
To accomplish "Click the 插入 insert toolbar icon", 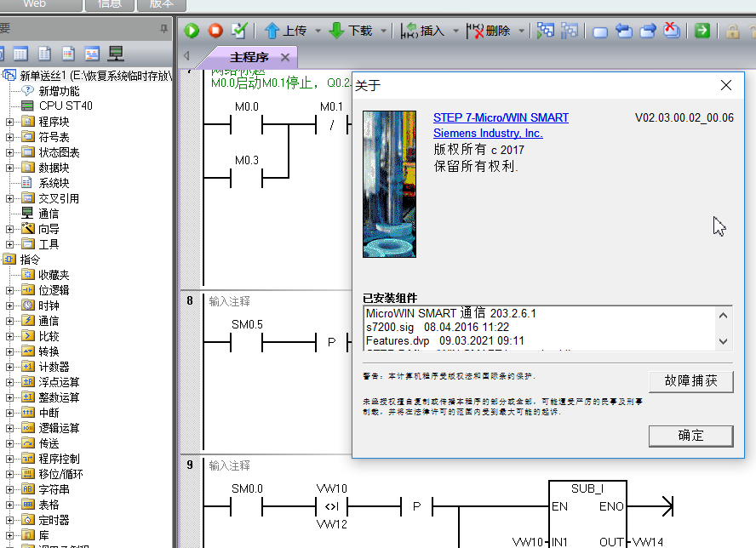I will pyautogui.click(x=422, y=31).
